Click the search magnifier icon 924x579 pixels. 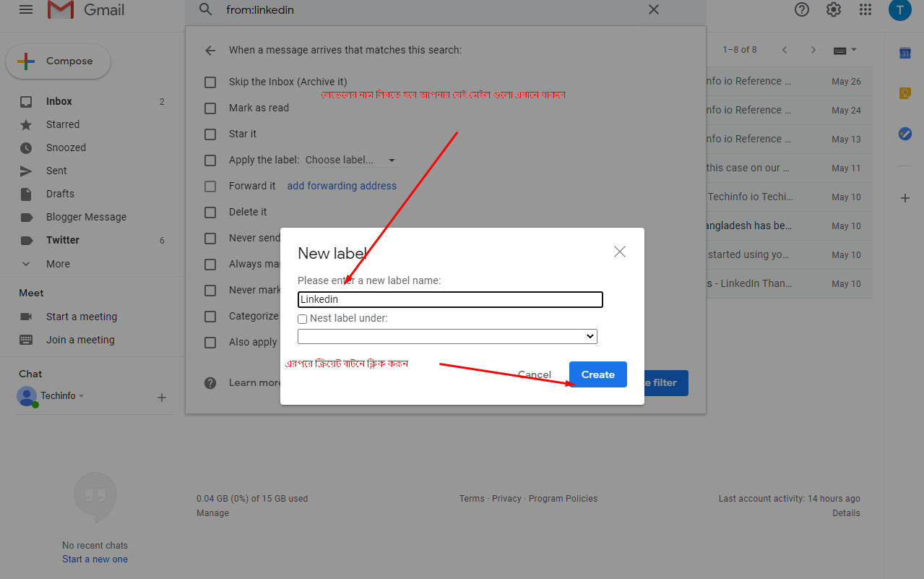(206, 9)
